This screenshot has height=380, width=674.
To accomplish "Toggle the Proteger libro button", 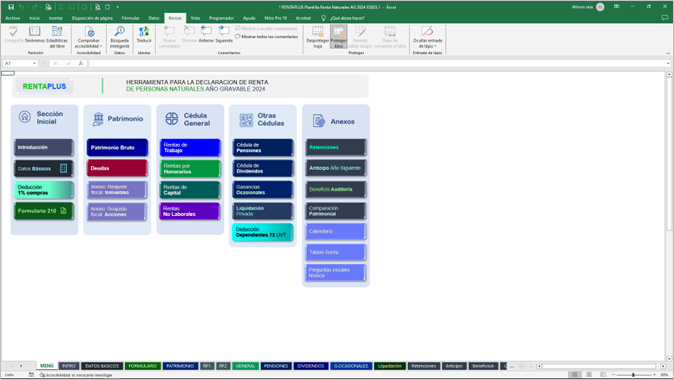I will coord(339,37).
